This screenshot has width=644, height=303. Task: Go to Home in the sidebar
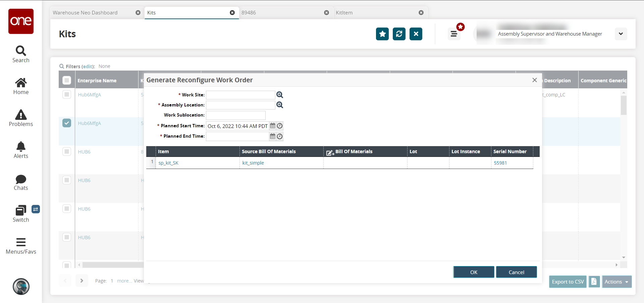click(x=21, y=86)
